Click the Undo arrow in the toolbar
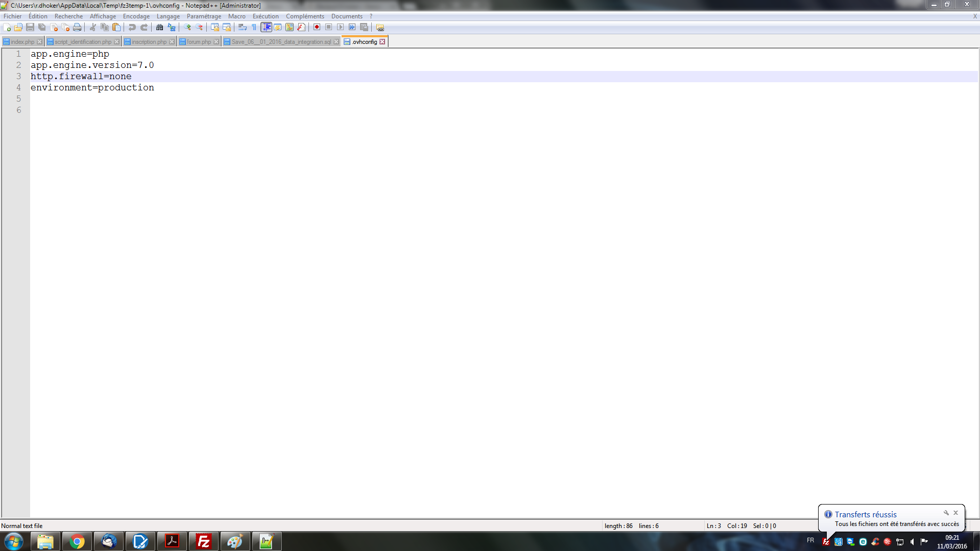Screen dimensions: 980x551 pyautogui.click(x=132, y=28)
